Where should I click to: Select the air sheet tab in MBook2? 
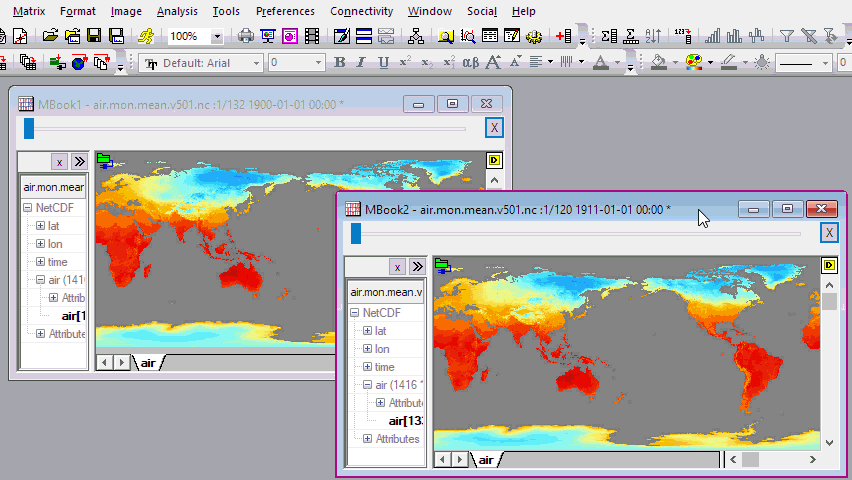point(486,459)
